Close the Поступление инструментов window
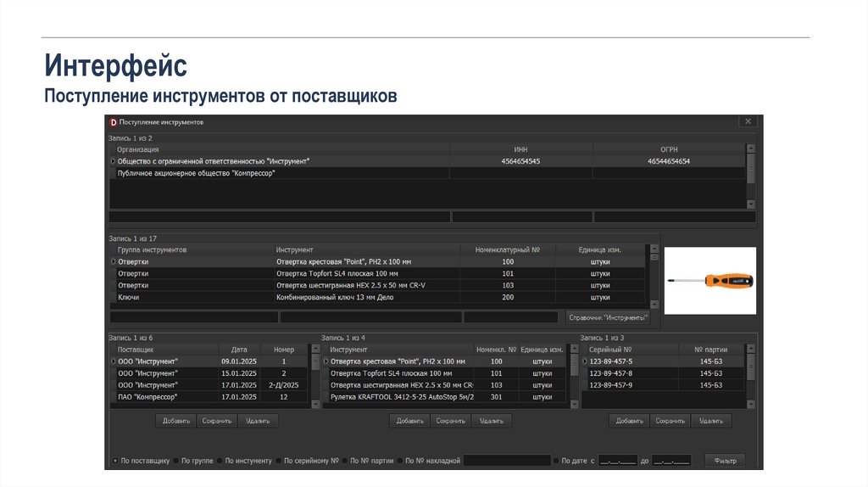This screenshot has height=487, width=868. (747, 122)
